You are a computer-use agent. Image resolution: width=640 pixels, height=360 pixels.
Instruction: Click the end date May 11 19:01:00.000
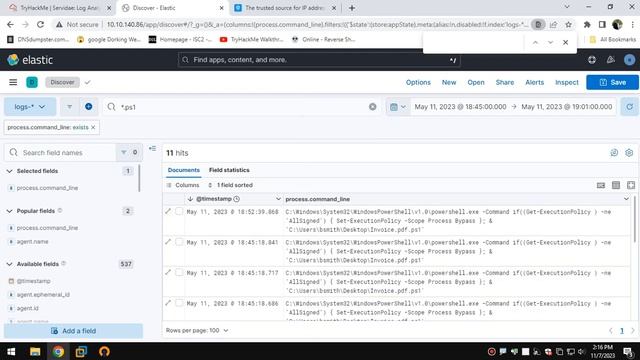567,107
